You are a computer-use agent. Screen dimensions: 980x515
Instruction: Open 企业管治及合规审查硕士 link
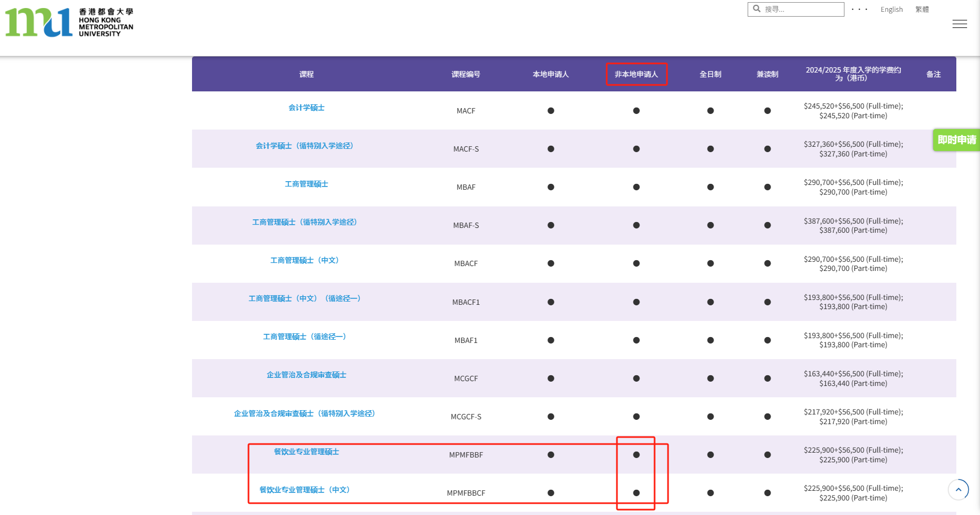[306, 375]
